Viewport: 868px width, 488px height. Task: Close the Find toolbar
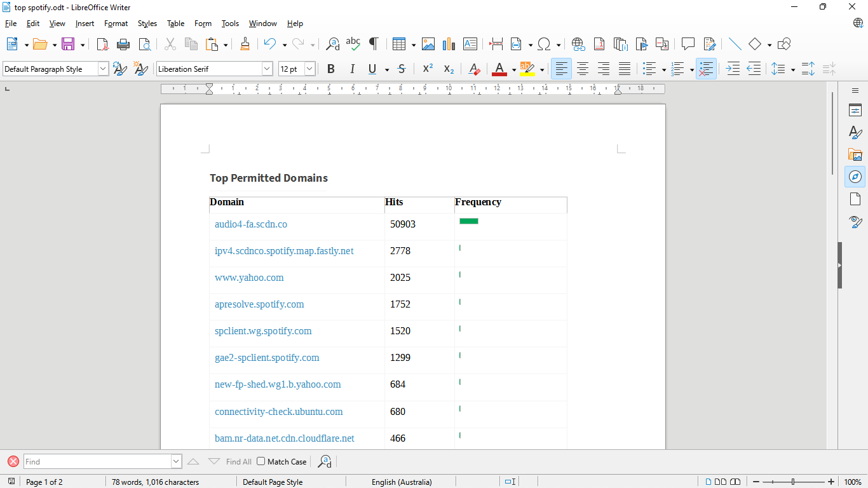point(13,461)
